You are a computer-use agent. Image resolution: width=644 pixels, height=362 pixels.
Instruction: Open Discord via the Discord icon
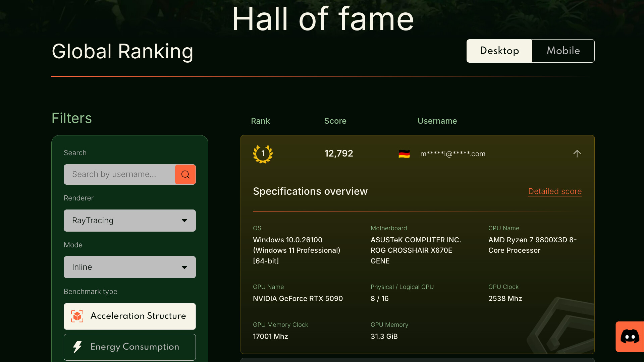pos(629,337)
